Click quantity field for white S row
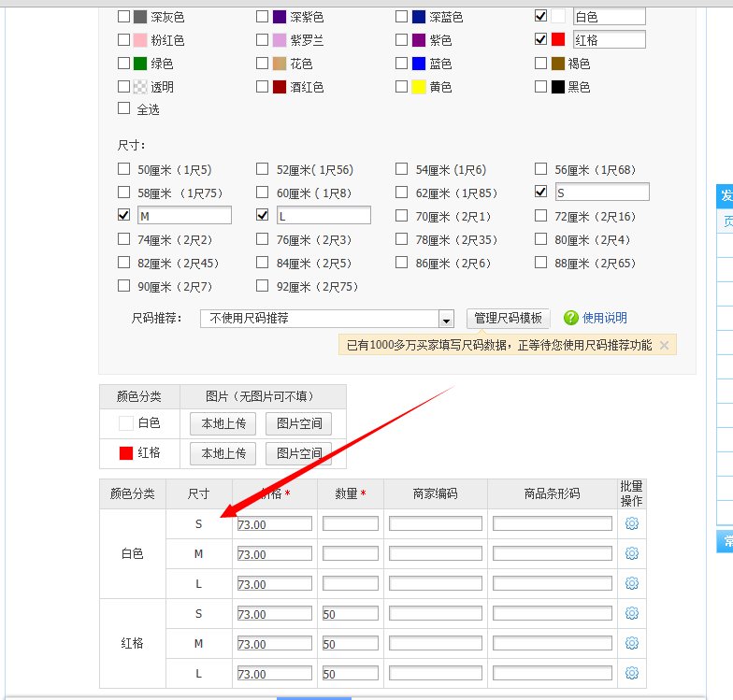733x700 pixels. point(351,524)
